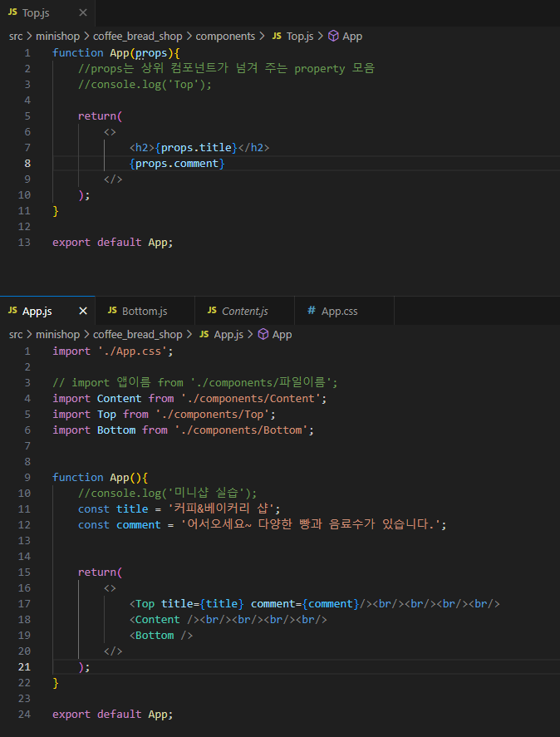Click line number 24 in App.js gutter
The width and height of the screenshot is (560, 737).
24,715
